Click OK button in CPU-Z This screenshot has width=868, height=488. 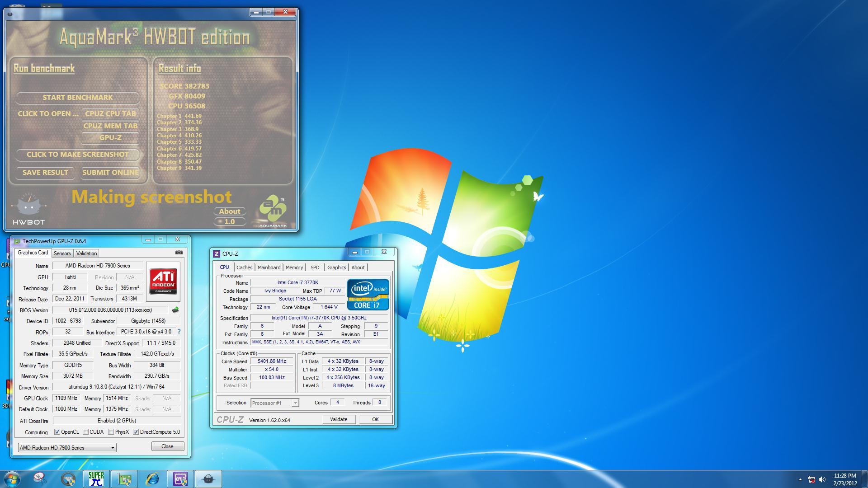(375, 419)
